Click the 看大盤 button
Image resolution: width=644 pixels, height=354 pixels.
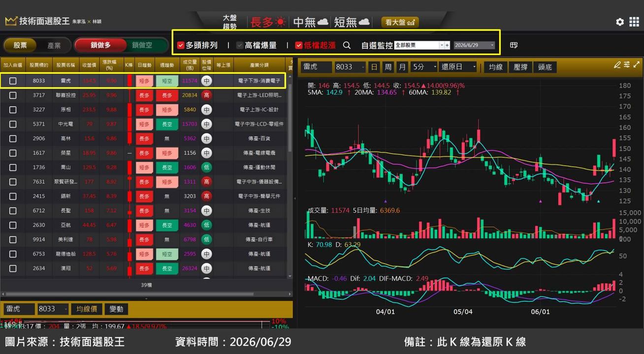(x=400, y=22)
